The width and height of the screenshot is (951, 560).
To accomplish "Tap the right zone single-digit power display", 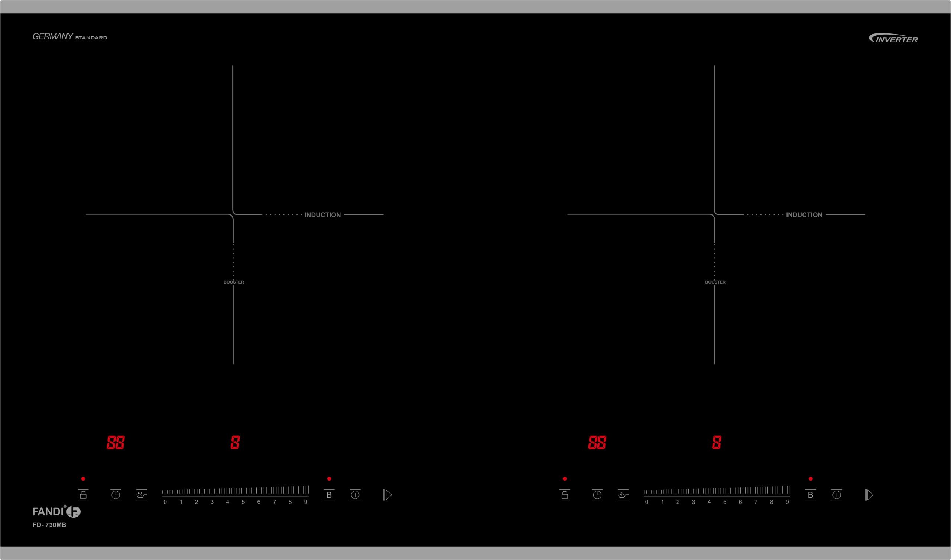I will [x=717, y=442].
